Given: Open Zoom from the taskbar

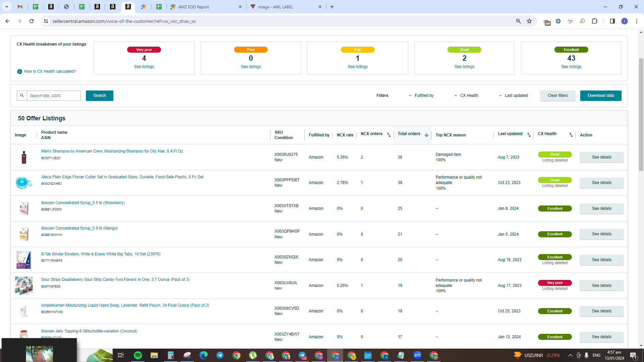Looking at the screenshot, I should [x=417, y=355].
